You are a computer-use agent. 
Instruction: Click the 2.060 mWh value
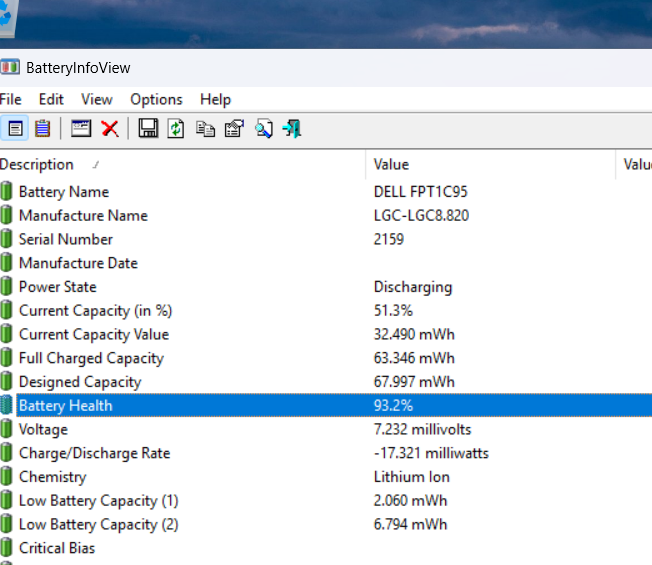tap(410, 500)
